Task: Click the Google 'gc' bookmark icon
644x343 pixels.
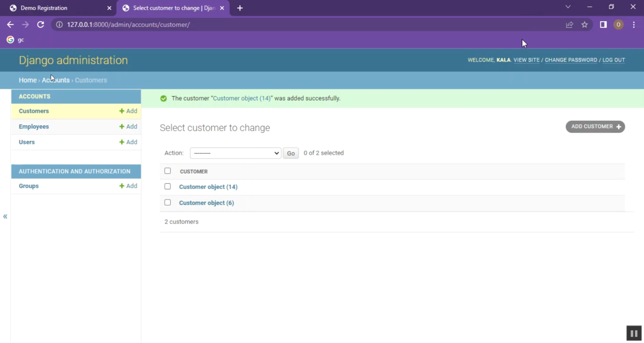Action: 10,39
